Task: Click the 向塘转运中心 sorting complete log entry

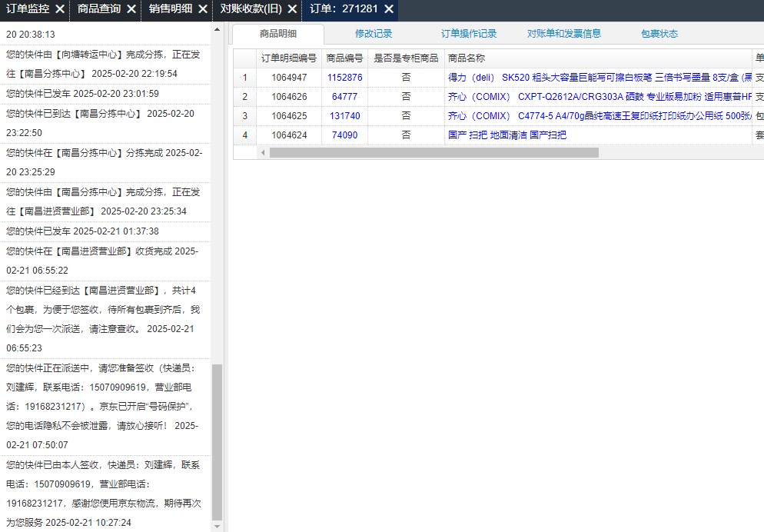Action: tap(105, 65)
